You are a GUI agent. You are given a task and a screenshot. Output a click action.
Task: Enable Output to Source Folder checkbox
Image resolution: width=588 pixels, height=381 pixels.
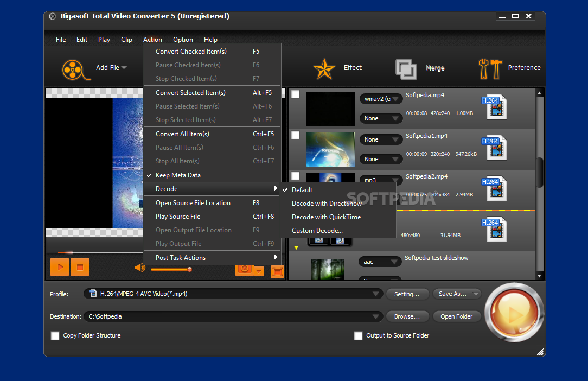tap(358, 335)
